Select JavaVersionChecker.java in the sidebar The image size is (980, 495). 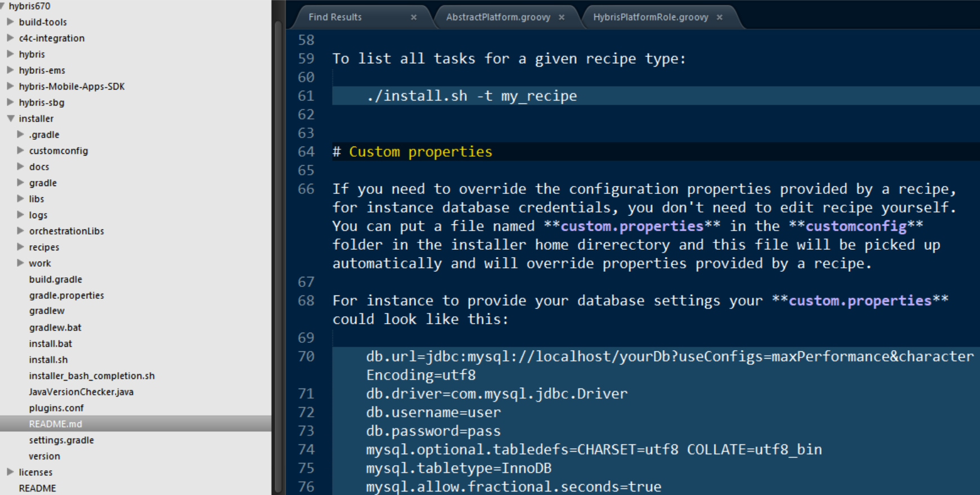coord(81,392)
